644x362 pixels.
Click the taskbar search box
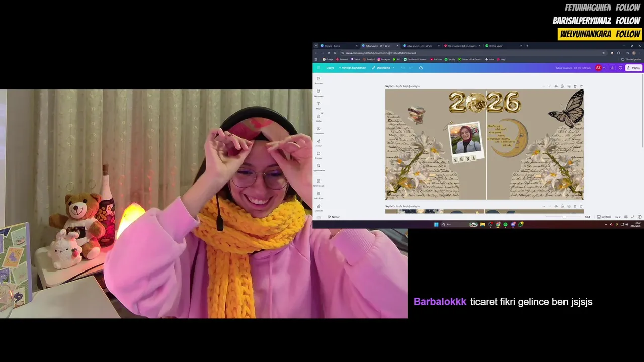point(459,224)
